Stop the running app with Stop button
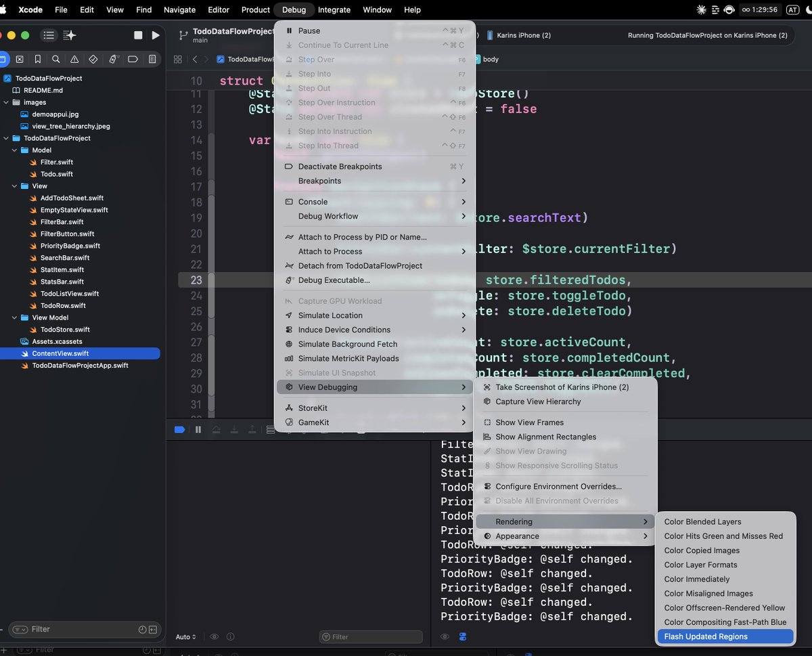812x656 pixels. (138, 35)
